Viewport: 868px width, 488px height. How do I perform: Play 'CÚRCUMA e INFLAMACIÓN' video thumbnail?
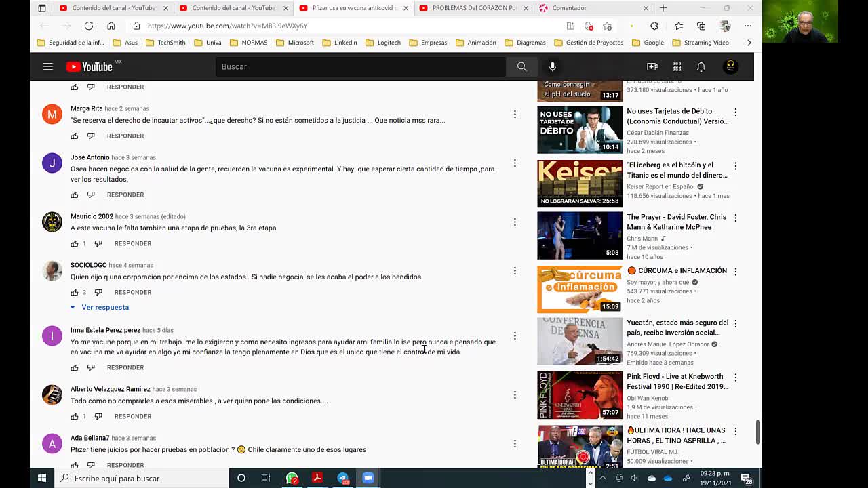click(580, 289)
